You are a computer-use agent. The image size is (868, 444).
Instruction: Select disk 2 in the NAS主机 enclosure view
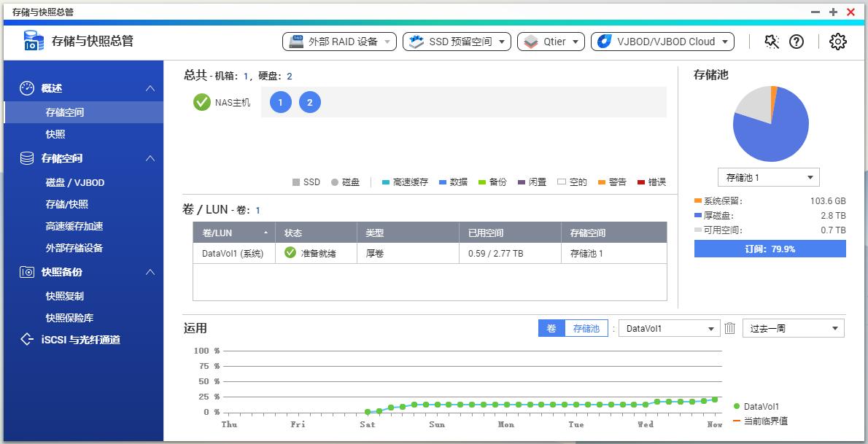point(310,102)
